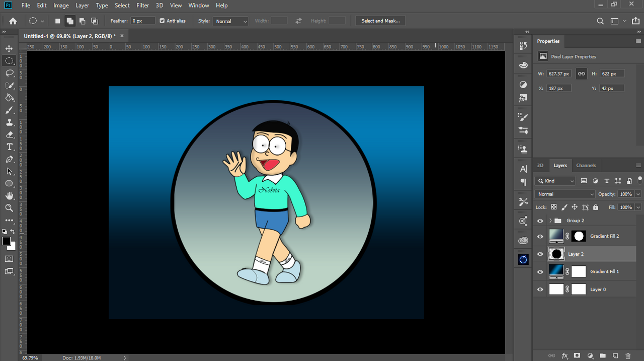Open the Paragraph panel icon
644x361 pixels.
click(523, 182)
